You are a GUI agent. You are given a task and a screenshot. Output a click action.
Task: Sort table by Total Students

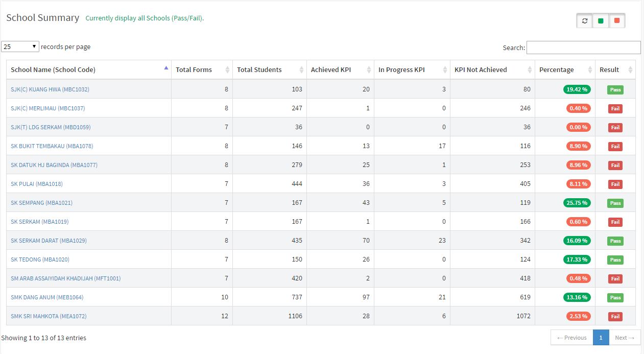click(x=270, y=69)
